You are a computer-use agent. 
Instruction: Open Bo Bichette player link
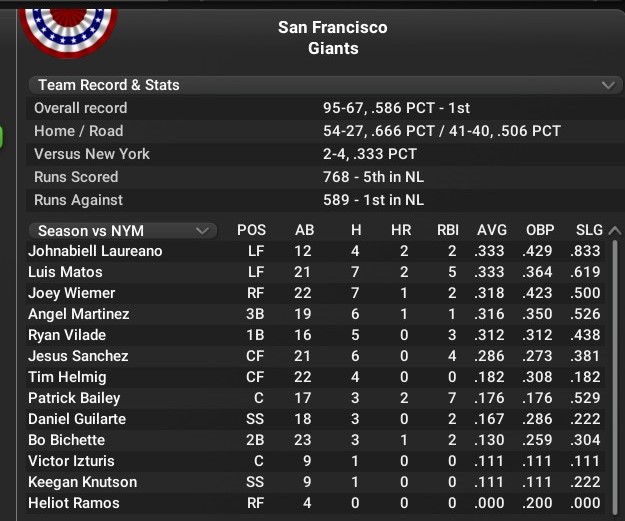67,440
